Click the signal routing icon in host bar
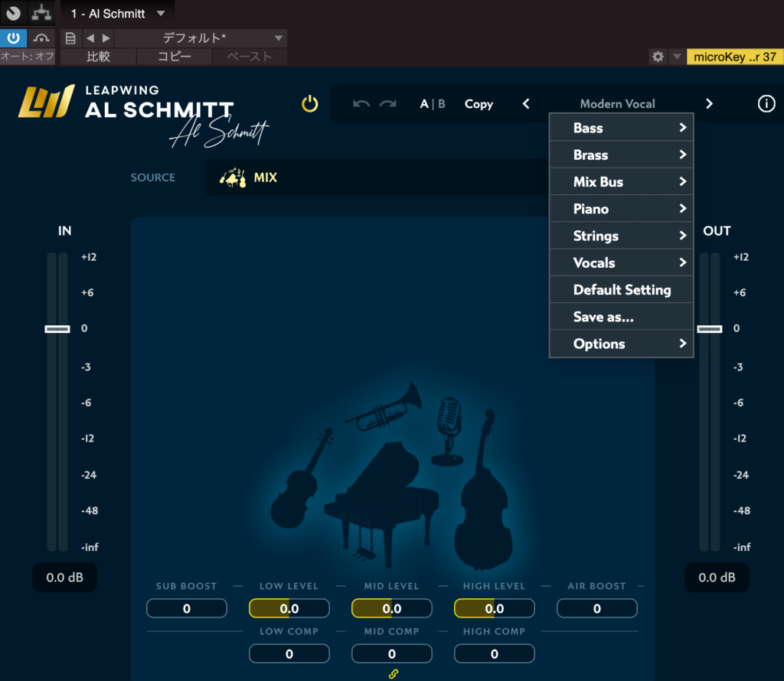784x681 pixels. click(41, 13)
